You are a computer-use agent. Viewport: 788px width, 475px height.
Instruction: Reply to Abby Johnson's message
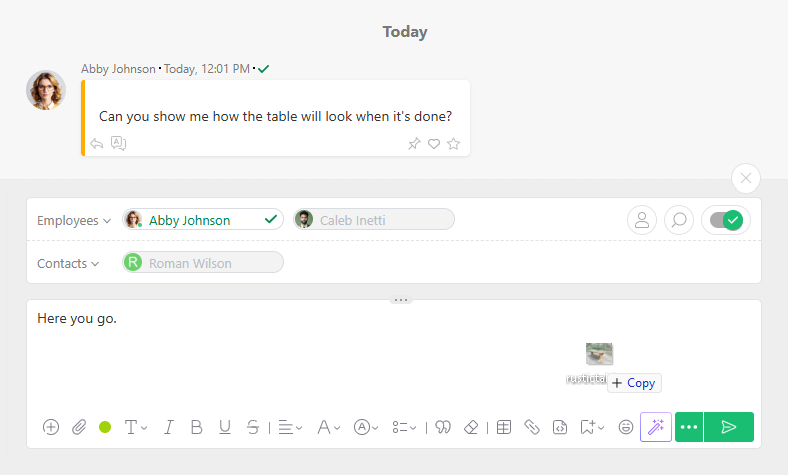pos(96,144)
